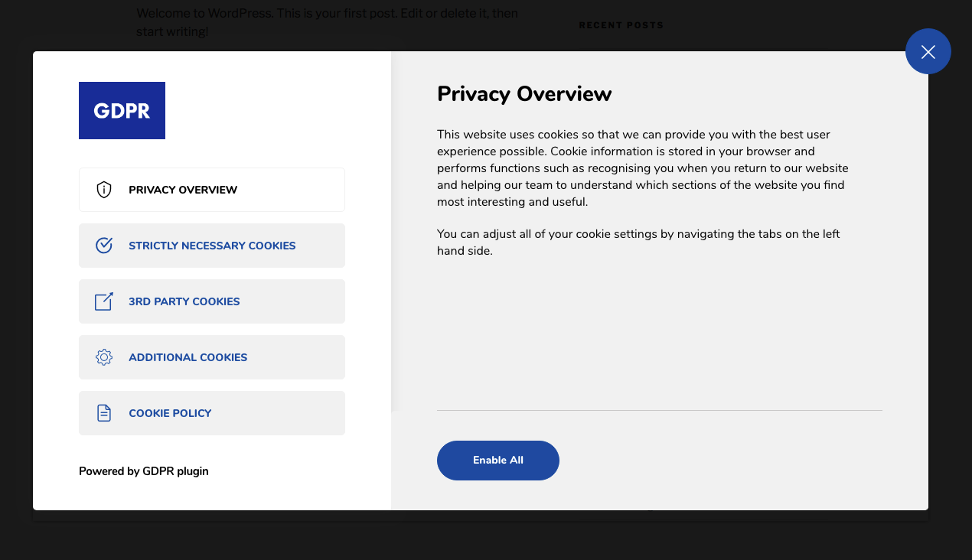This screenshot has width=972, height=560.
Task: Click the gear icon beside Additional Cookies
Action: click(104, 357)
